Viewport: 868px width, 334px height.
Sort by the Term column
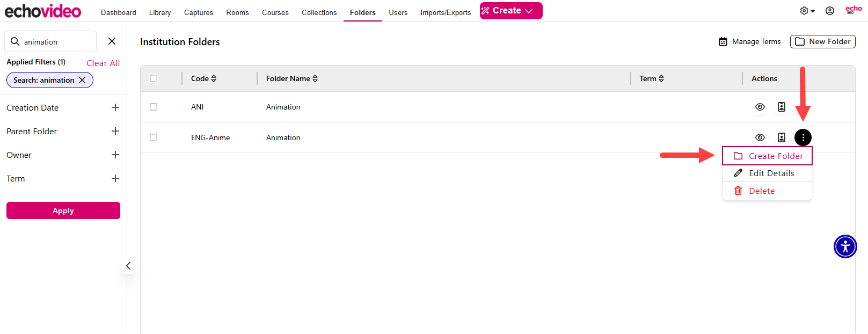(652, 78)
